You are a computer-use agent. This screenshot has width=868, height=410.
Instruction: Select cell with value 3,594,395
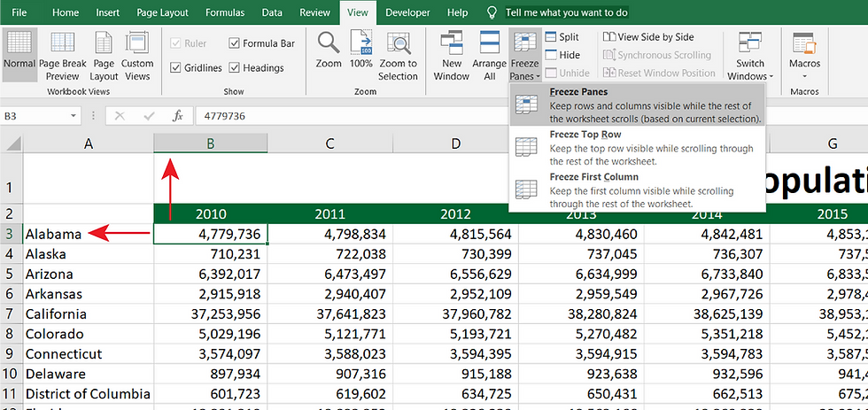pyautogui.click(x=455, y=354)
